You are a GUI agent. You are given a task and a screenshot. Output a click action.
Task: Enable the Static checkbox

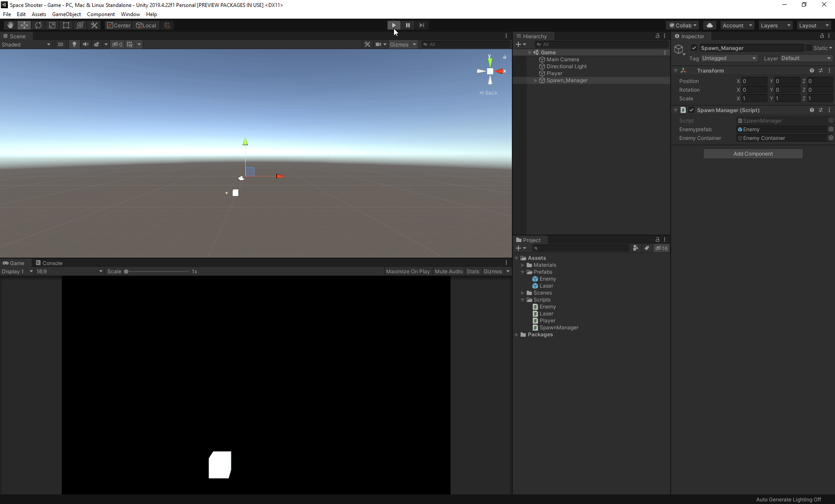809,48
